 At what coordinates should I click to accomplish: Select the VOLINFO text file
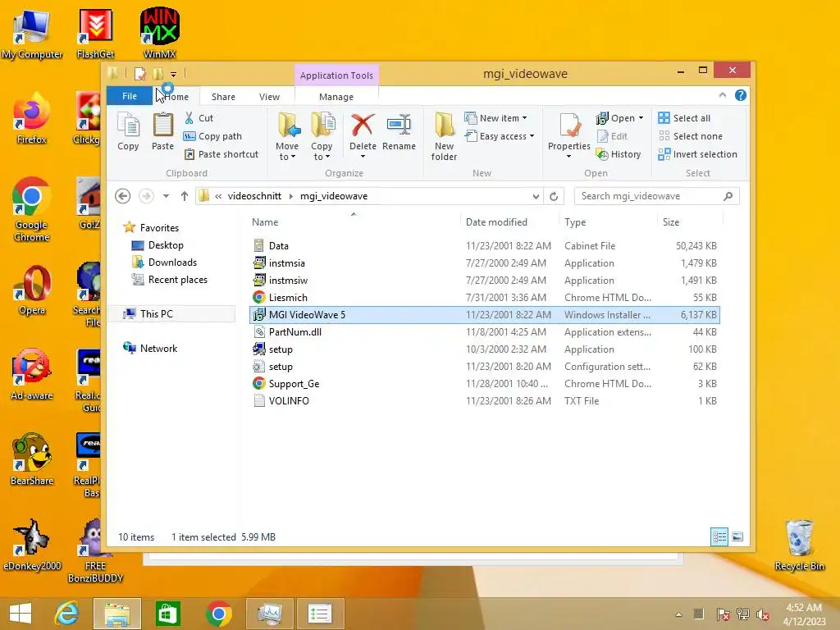[x=485, y=400]
